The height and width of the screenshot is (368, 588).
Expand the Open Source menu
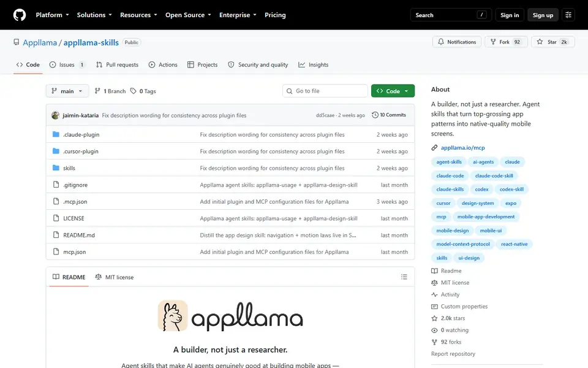(188, 15)
